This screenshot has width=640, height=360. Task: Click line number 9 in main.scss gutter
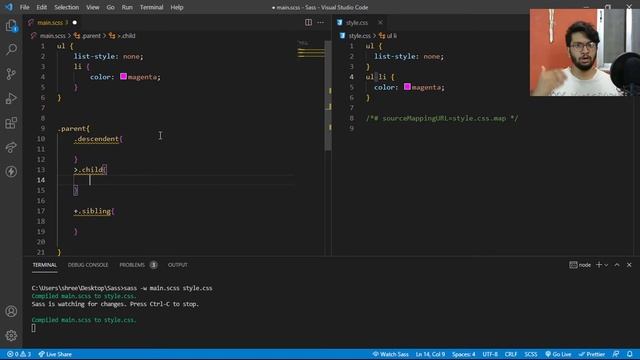(42, 129)
